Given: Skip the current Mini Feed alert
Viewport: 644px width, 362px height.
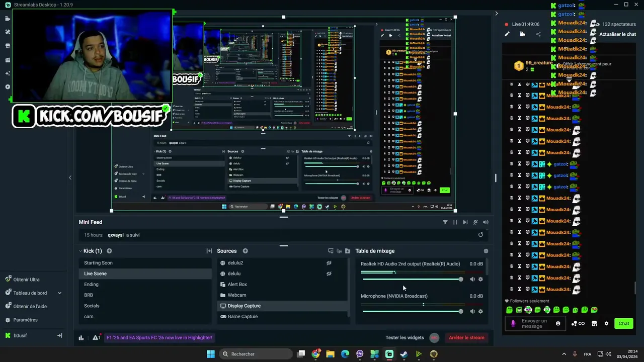Looking at the screenshot, I should click(x=465, y=222).
